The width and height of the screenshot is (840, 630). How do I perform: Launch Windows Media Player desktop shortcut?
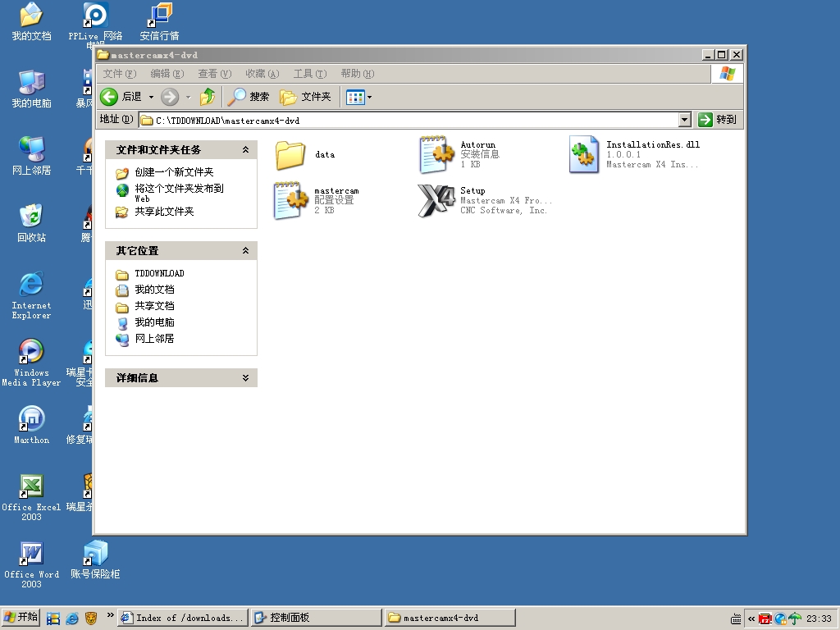[31, 363]
